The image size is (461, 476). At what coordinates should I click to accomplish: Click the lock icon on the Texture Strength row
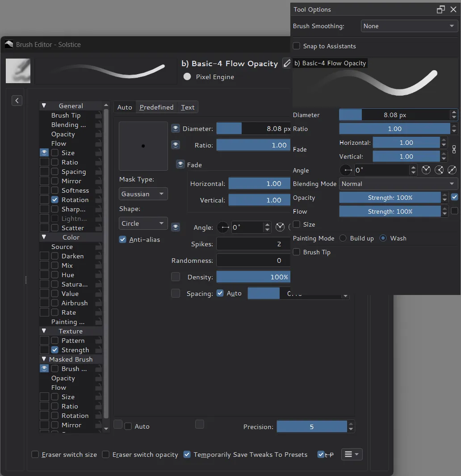tap(98, 350)
